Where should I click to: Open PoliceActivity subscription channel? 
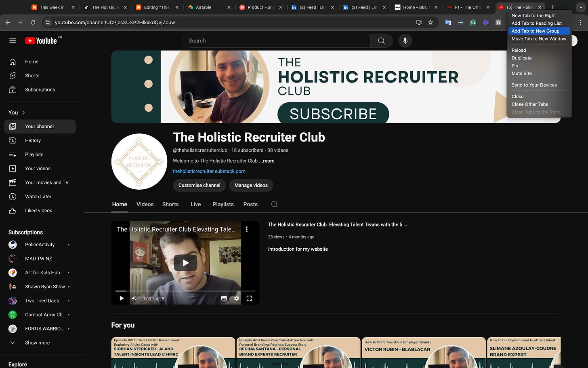[40, 245]
